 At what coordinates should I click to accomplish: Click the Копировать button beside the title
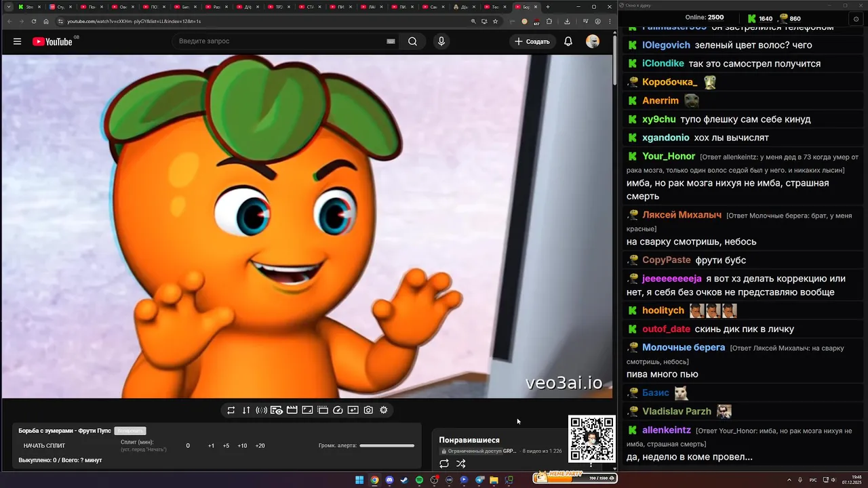pos(130,431)
